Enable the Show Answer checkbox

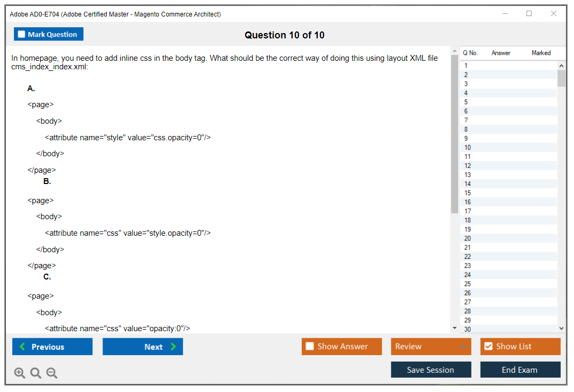click(x=310, y=347)
